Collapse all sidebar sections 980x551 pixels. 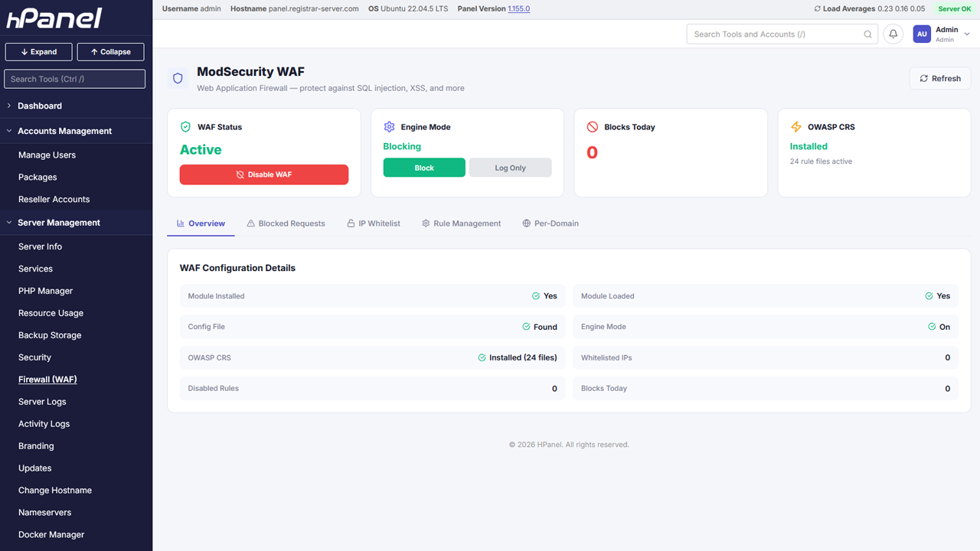110,52
